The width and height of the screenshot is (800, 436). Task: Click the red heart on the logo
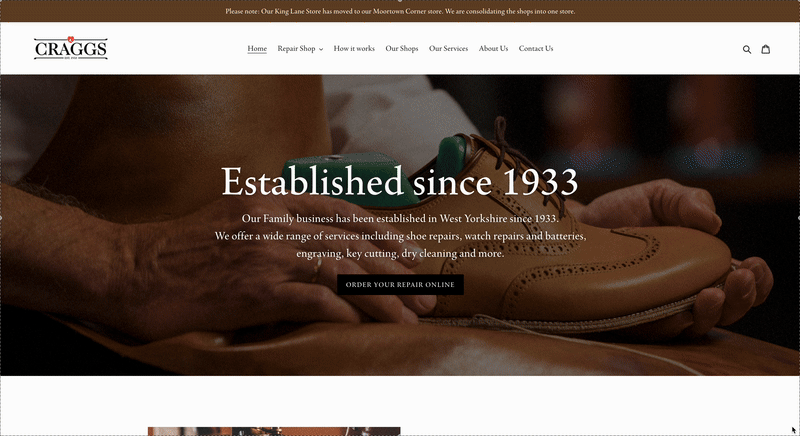(x=71, y=39)
